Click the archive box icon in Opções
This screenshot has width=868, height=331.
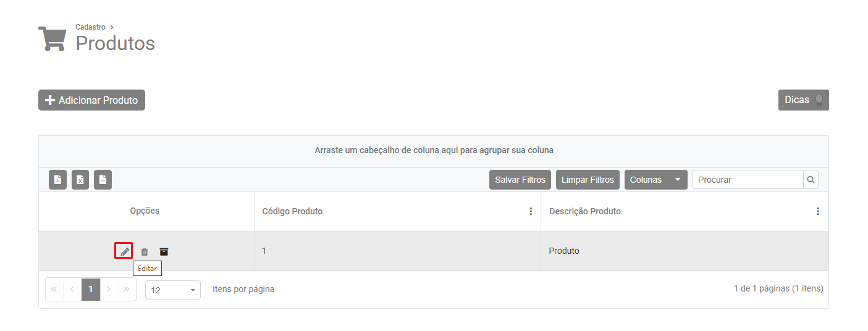coord(164,251)
